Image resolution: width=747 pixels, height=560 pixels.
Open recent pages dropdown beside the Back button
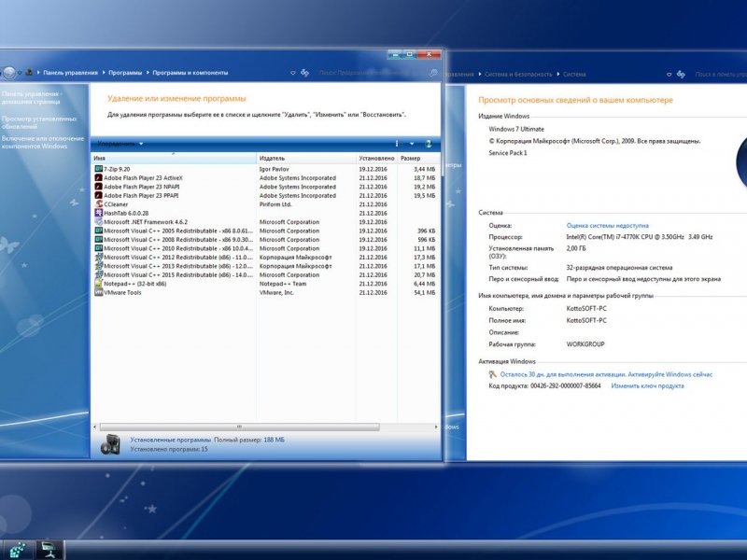[20, 73]
